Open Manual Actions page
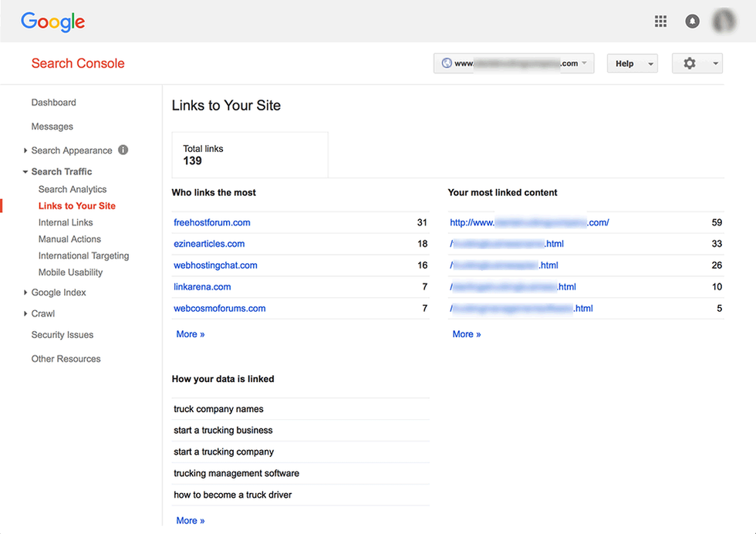756x534 pixels. [69, 238]
